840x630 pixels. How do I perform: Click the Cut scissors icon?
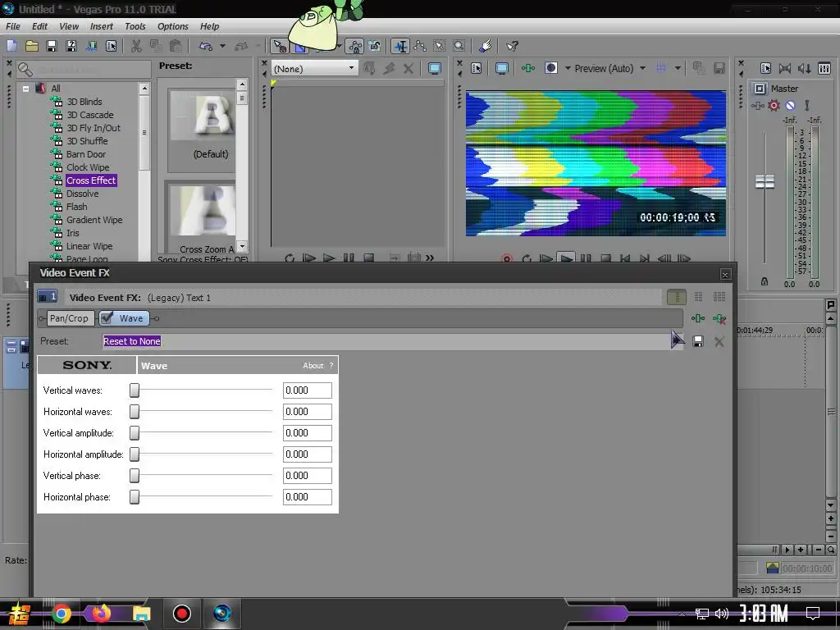click(137, 46)
